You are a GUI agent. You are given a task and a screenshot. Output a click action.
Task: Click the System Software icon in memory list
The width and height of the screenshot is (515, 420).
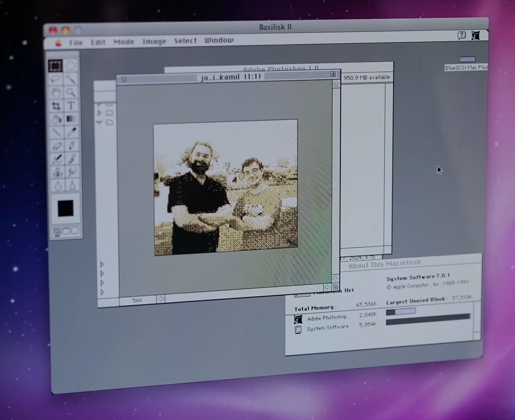298,329
